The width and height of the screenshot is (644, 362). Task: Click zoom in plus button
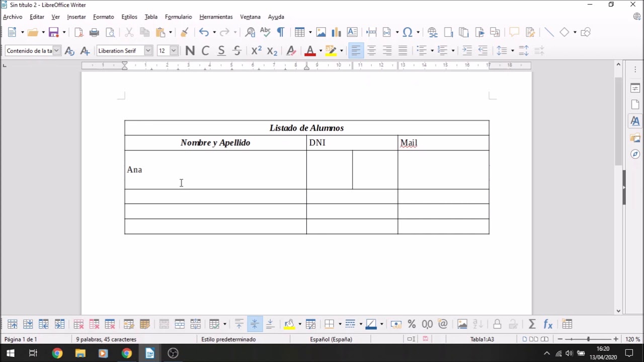click(x=616, y=339)
